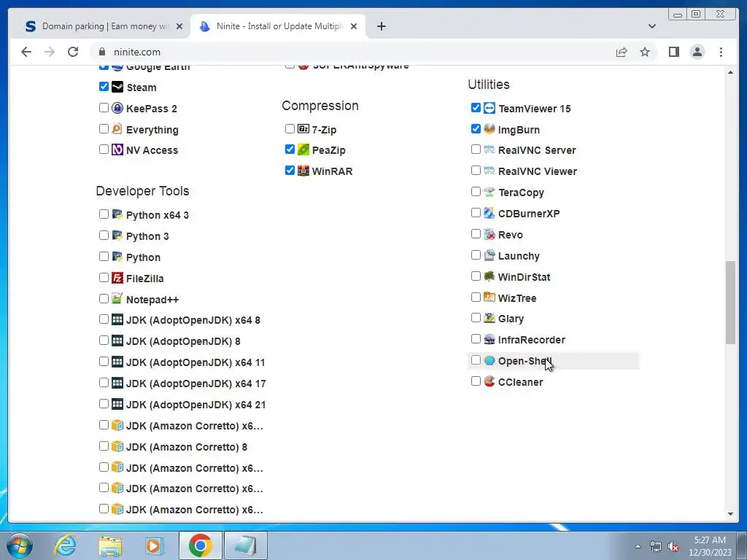This screenshot has height=560, width=747.
Task: Show hidden system tray icons arrow
Action: (638, 546)
